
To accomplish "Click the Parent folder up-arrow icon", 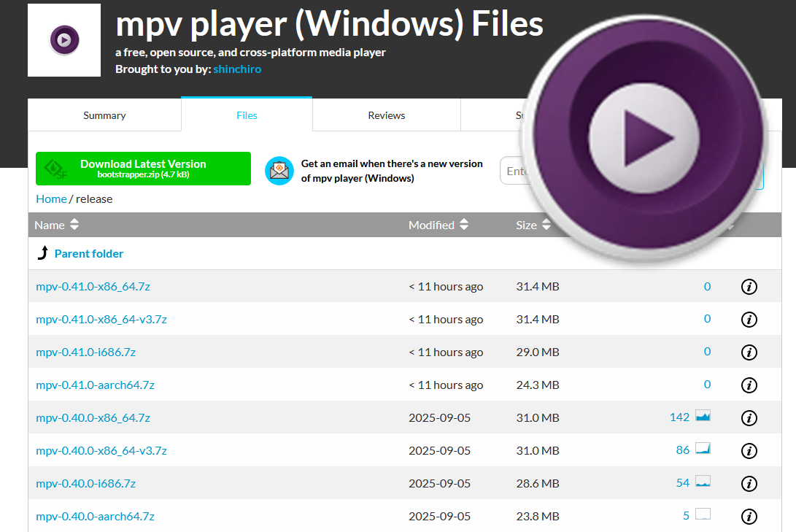I will pyautogui.click(x=43, y=252).
